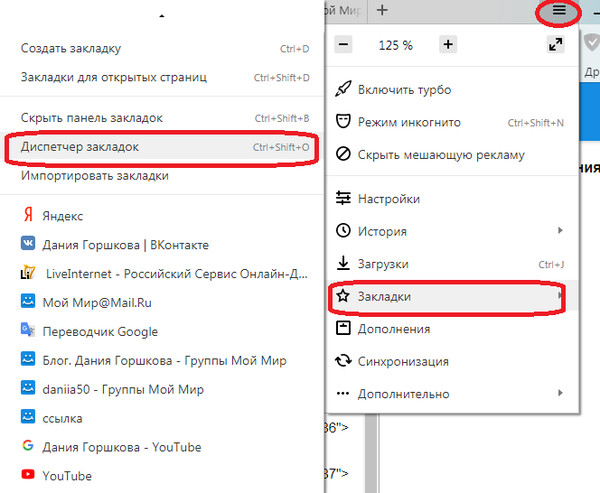The image size is (600, 493).
Task: Choose Закладки для открытых страниц
Action: tap(162, 77)
